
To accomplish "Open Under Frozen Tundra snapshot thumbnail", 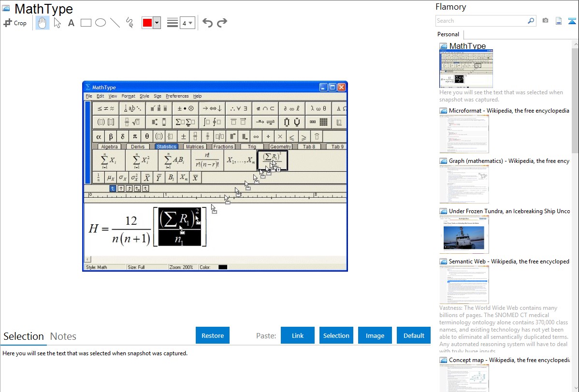I will tap(464, 234).
